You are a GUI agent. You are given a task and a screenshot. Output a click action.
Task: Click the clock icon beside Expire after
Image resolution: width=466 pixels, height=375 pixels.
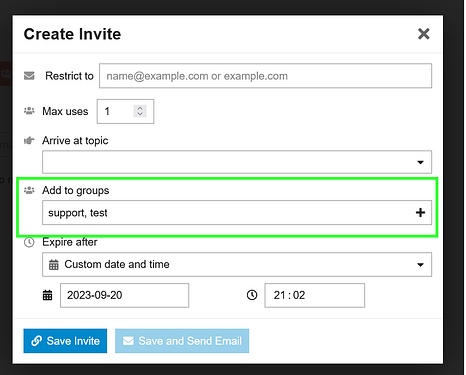pyautogui.click(x=29, y=242)
